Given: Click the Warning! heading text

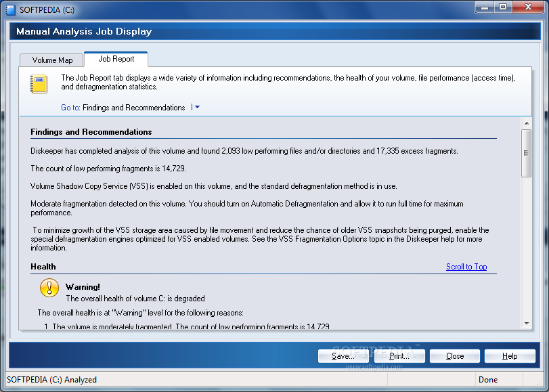Looking at the screenshot, I should [83, 287].
